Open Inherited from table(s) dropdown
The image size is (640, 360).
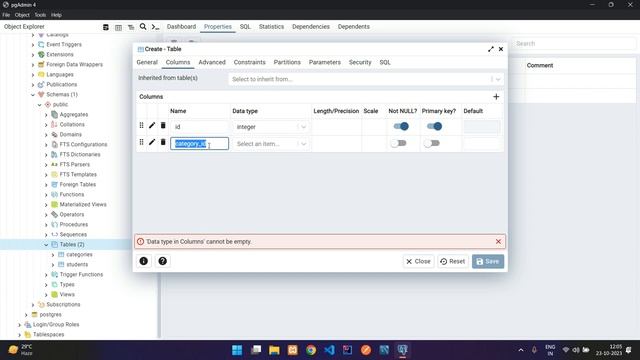point(366,79)
